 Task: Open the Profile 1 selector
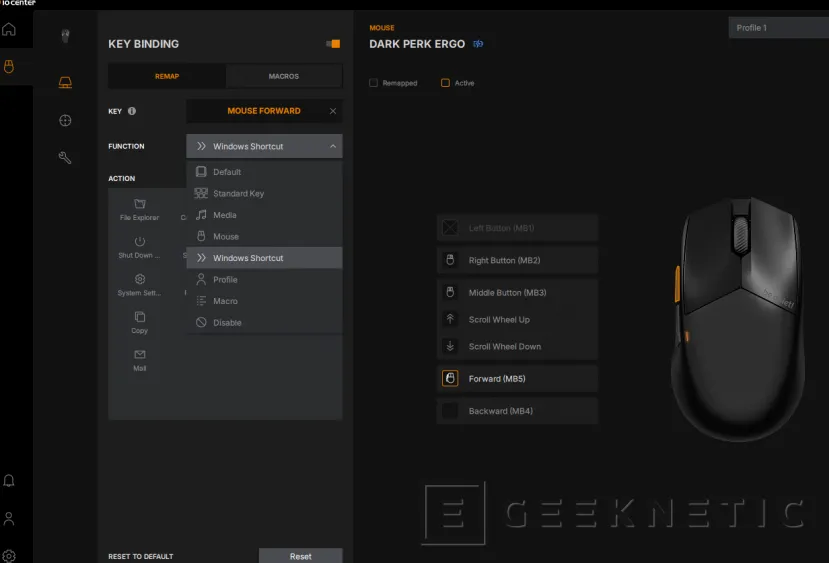[778, 27]
